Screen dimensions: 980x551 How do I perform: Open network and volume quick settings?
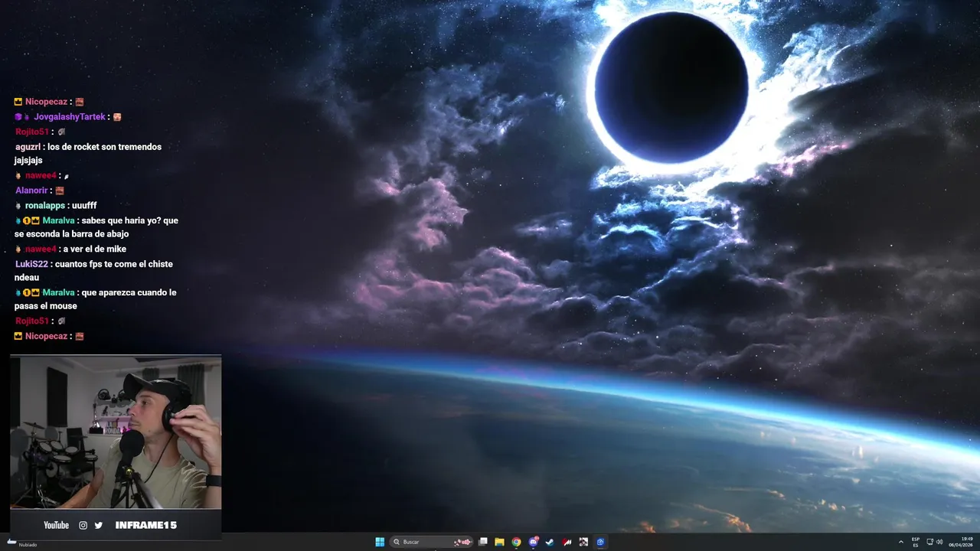pyautogui.click(x=935, y=542)
